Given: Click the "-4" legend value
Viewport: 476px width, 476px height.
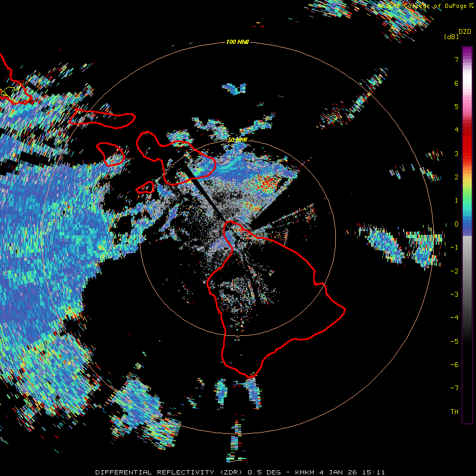Looking at the screenshot, I should pos(454,318).
